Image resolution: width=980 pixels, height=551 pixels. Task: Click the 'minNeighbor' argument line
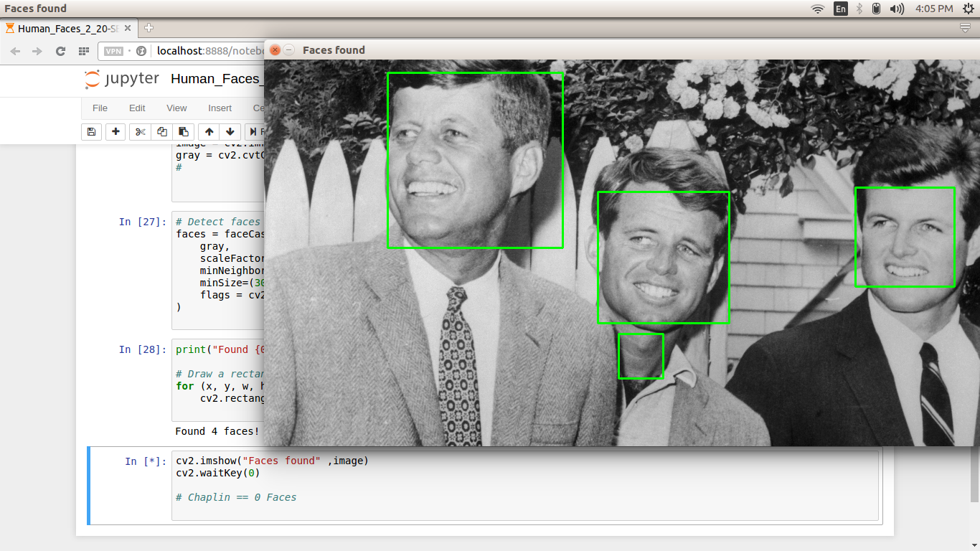232,270
